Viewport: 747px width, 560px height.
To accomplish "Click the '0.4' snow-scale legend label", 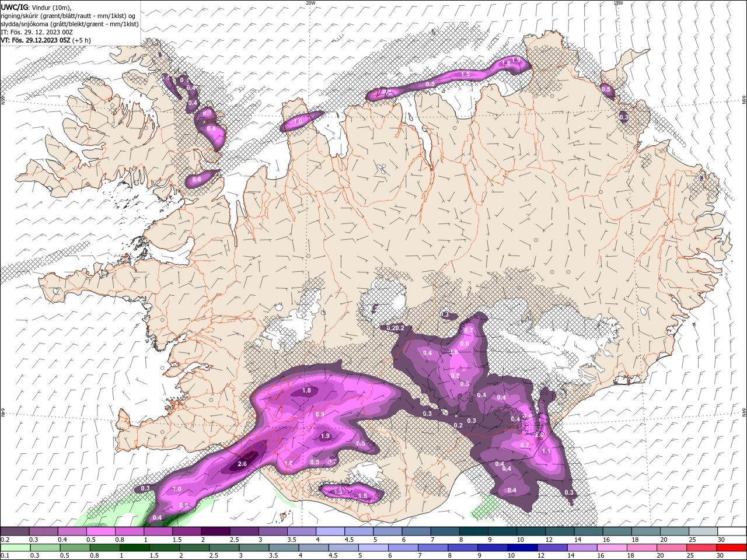I will (62, 540).
